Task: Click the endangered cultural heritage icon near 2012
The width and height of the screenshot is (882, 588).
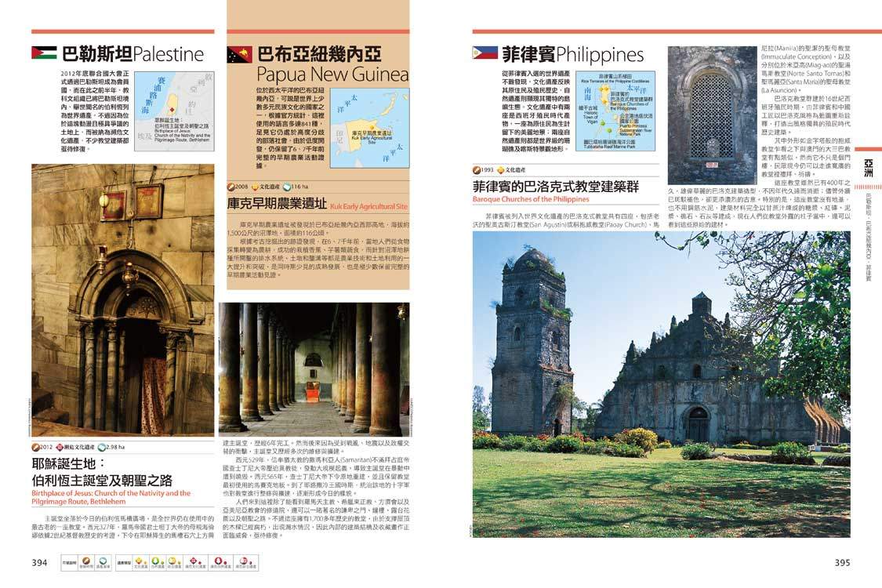Action: [x=59, y=445]
